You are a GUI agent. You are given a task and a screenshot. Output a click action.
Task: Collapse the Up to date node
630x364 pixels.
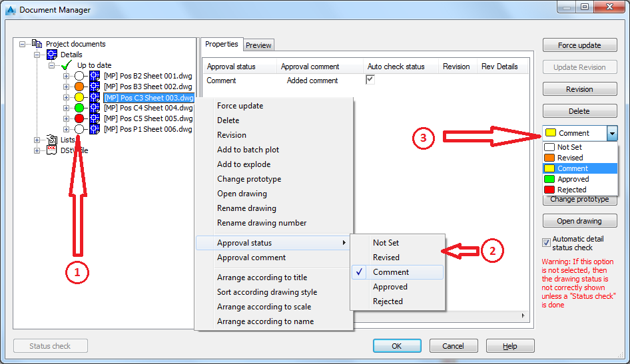pyautogui.click(x=51, y=65)
